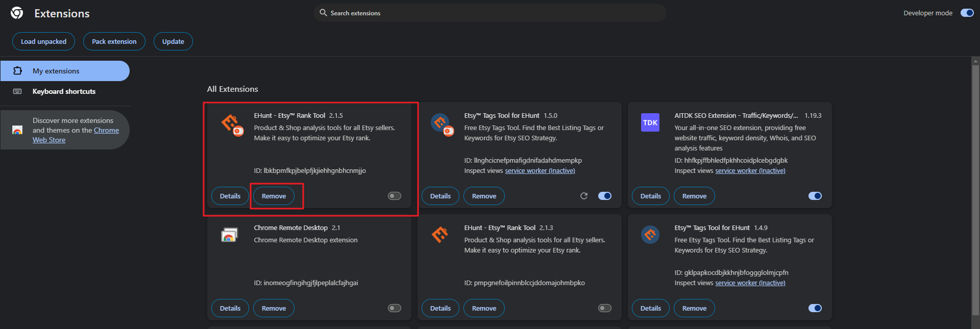Open the My extensions sidebar tab
Screen dimensions: 980x329
click(65, 71)
